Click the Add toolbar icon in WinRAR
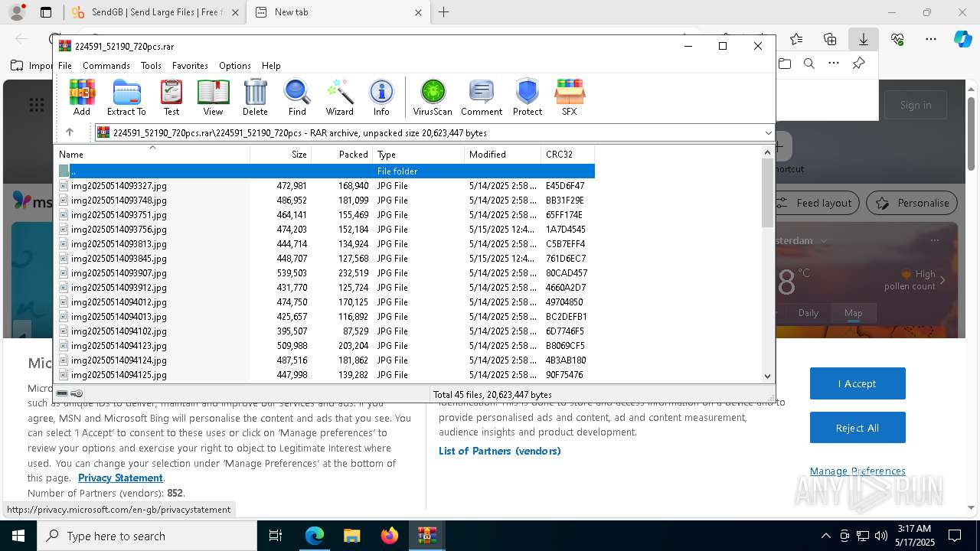The height and width of the screenshot is (551, 980). click(82, 97)
